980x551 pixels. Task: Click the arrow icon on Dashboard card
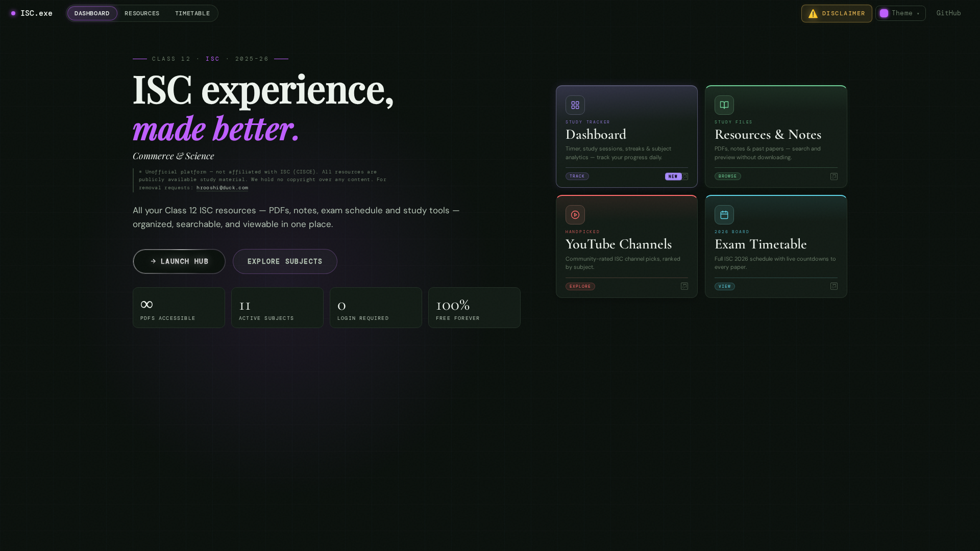coord(685,177)
